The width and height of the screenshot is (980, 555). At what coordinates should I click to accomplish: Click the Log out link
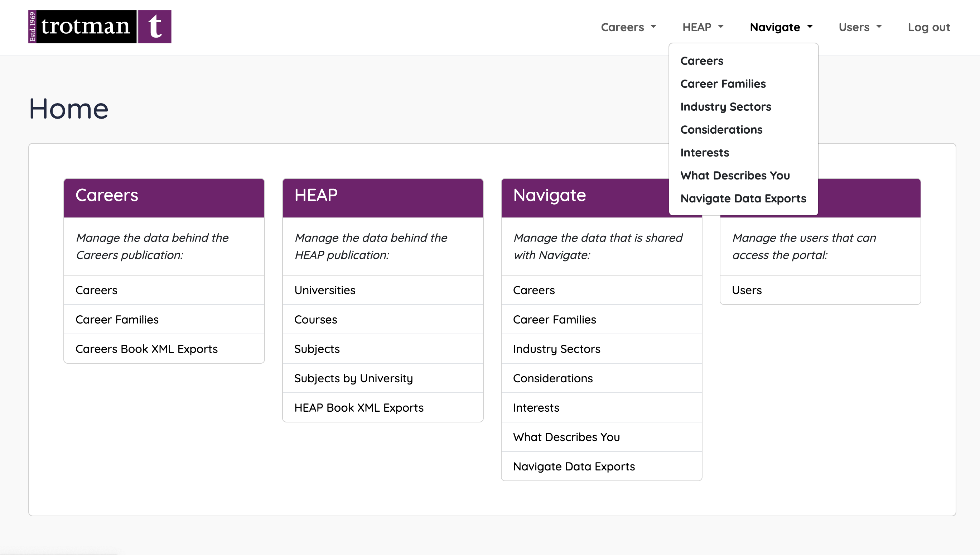929,27
